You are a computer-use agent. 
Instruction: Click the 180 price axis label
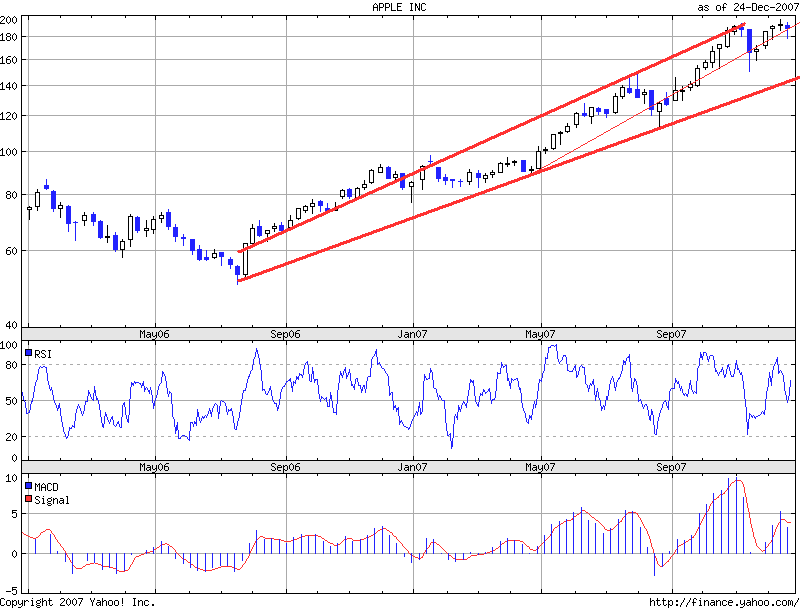tap(9, 37)
